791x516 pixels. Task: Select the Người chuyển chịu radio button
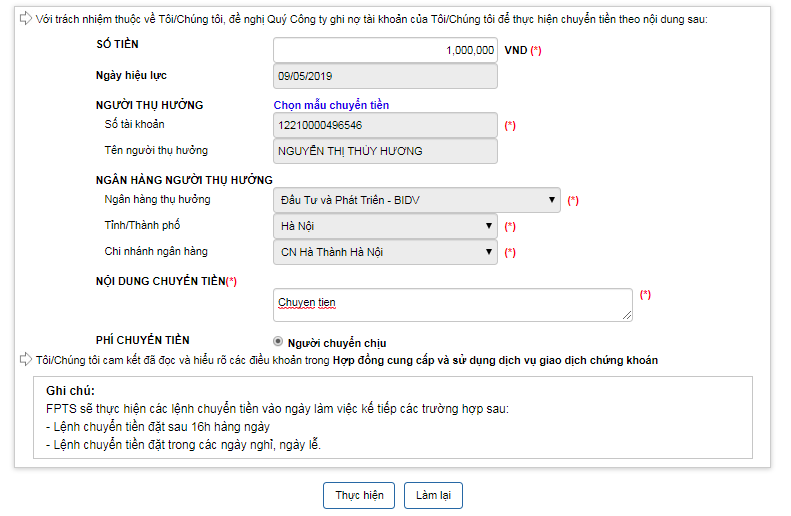pyautogui.click(x=278, y=341)
